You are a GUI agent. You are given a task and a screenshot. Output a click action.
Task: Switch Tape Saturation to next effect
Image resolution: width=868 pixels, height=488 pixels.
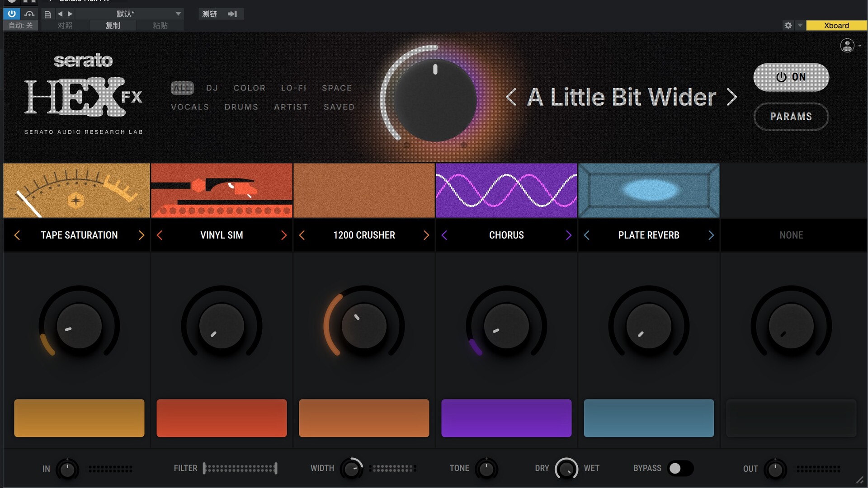click(141, 235)
